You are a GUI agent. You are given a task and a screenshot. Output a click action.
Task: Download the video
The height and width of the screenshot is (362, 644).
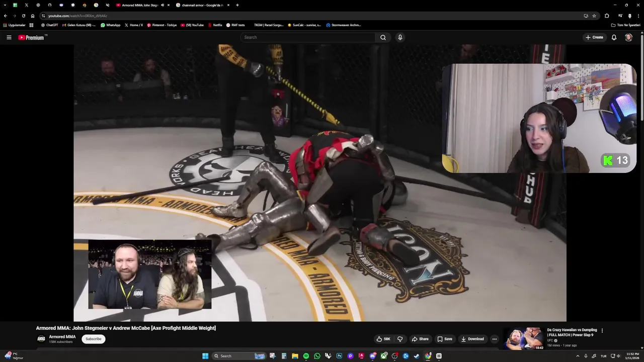click(472, 339)
